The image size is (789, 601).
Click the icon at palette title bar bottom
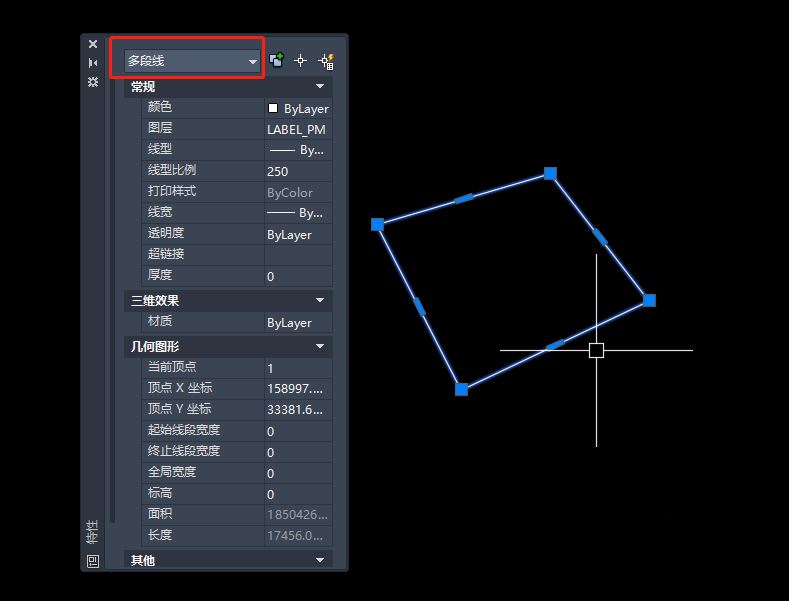pos(93,561)
